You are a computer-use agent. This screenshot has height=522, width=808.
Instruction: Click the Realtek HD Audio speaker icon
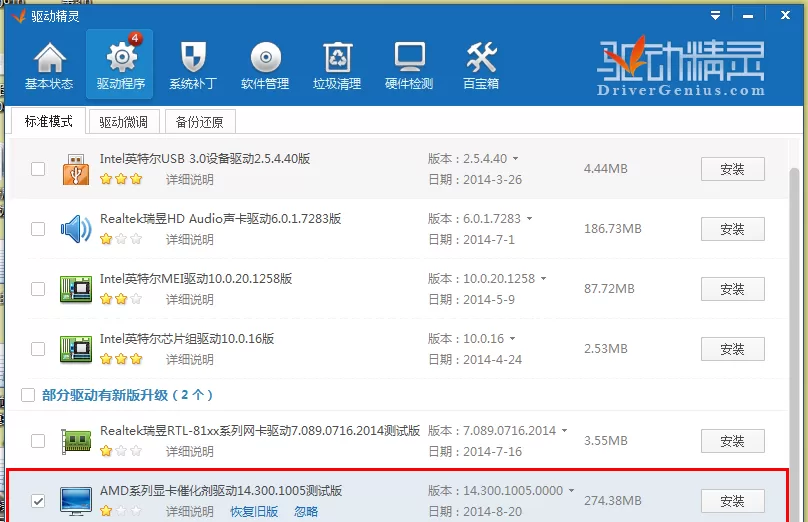point(76,229)
